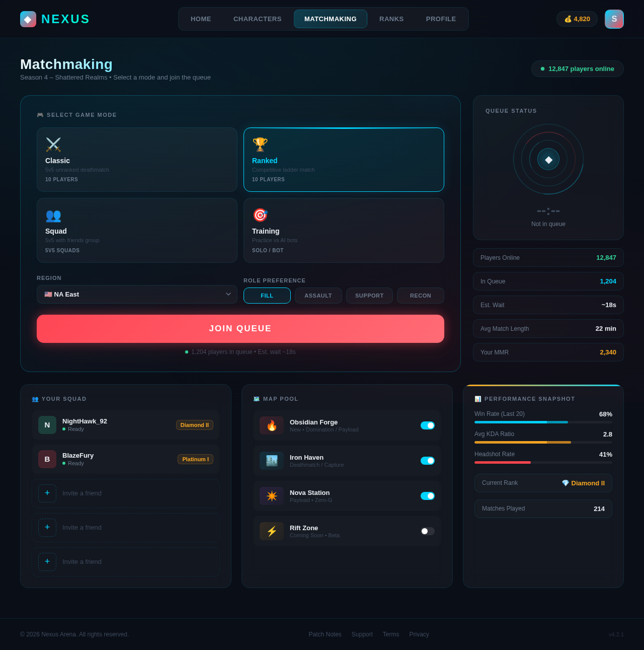
Task: Open the Ranks page
Action: coord(391,19)
